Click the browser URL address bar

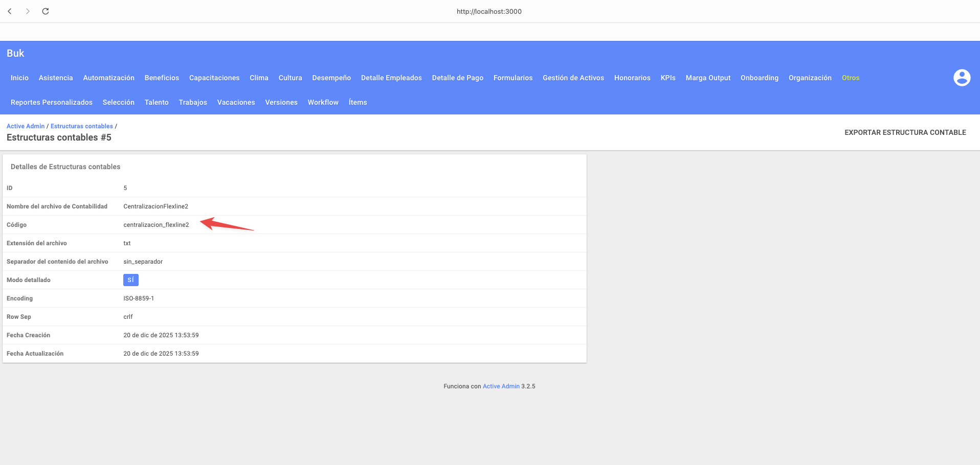point(489,11)
